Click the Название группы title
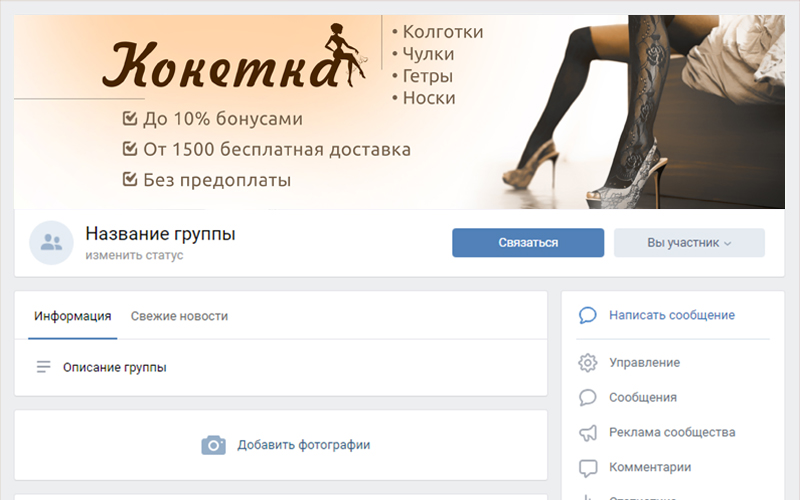The width and height of the screenshot is (800, 500). (160, 234)
